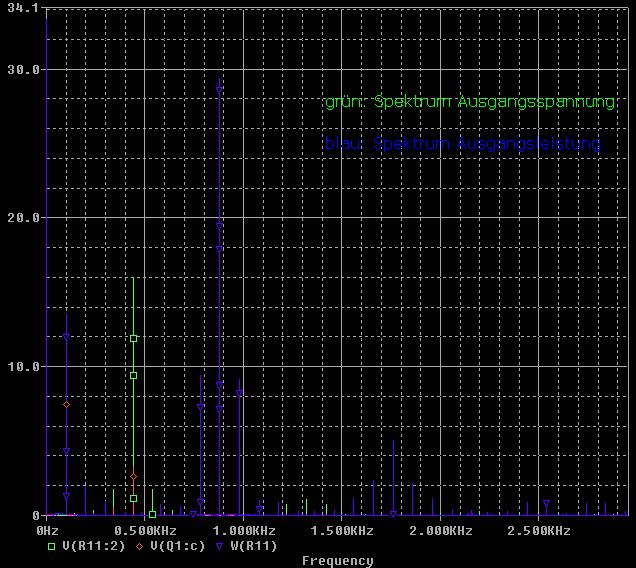
Task: Click the 30.0 y-axis label
Action: 24,70
